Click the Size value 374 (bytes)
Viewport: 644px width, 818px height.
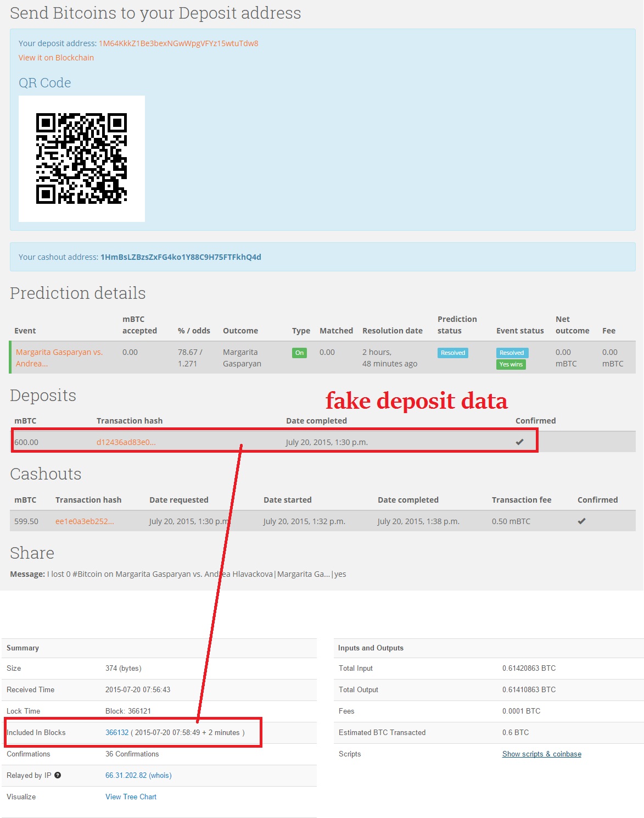click(124, 668)
